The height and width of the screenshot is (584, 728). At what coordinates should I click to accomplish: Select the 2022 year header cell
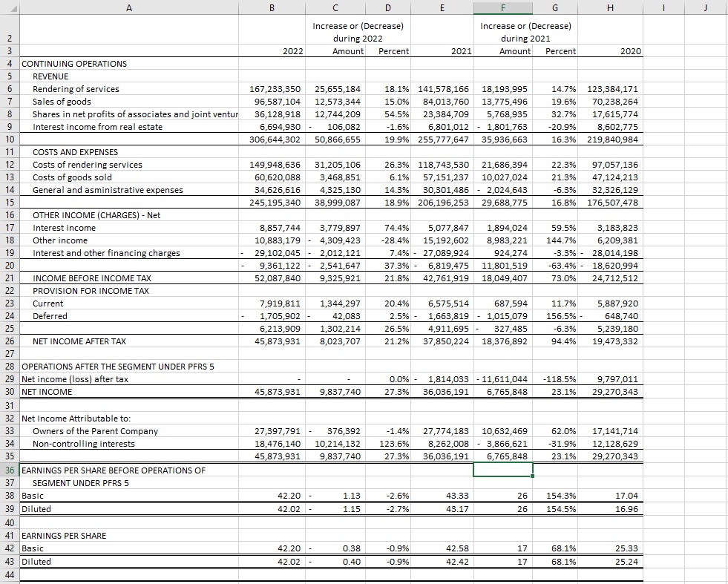click(x=272, y=51)
